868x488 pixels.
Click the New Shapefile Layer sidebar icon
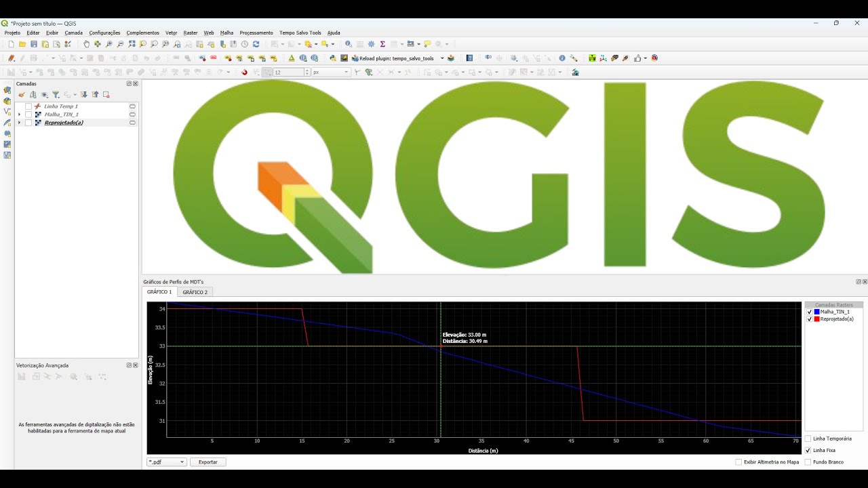pyautogui.click(x=7, y=112)
